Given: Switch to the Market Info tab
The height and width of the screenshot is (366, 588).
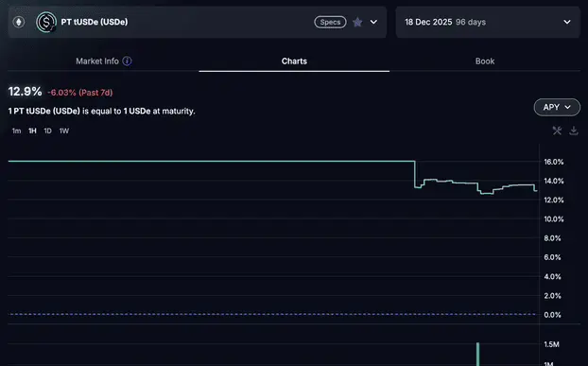Looking at the screenshot, I should (97, 61).
